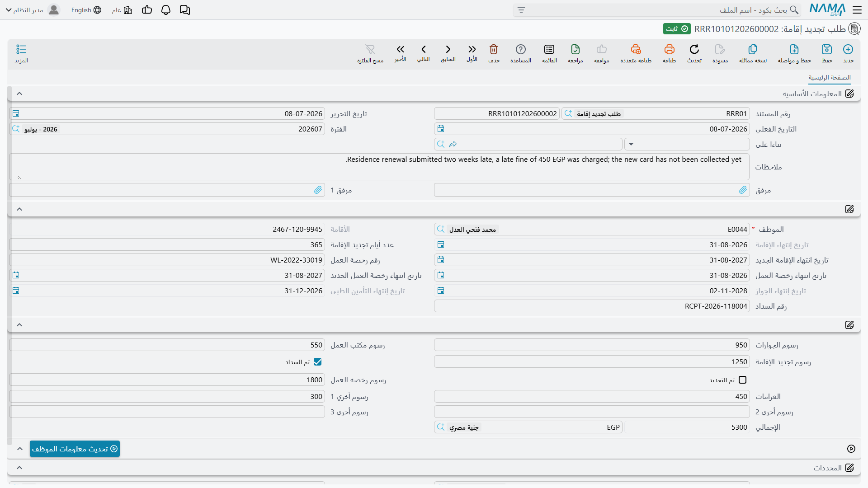The width and height of the screenshot is (868, 488).
Task: Click the Currency EGP lookup icon
Action: (441, 427)
